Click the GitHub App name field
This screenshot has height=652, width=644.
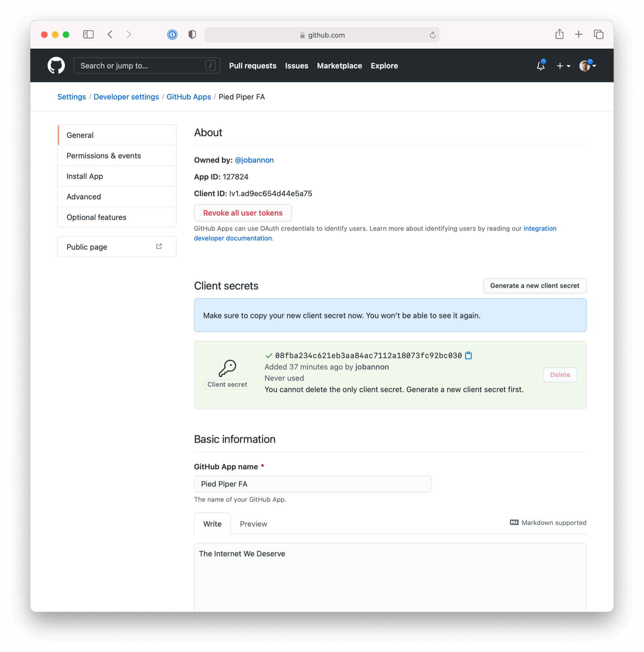[x=313, y=484]
